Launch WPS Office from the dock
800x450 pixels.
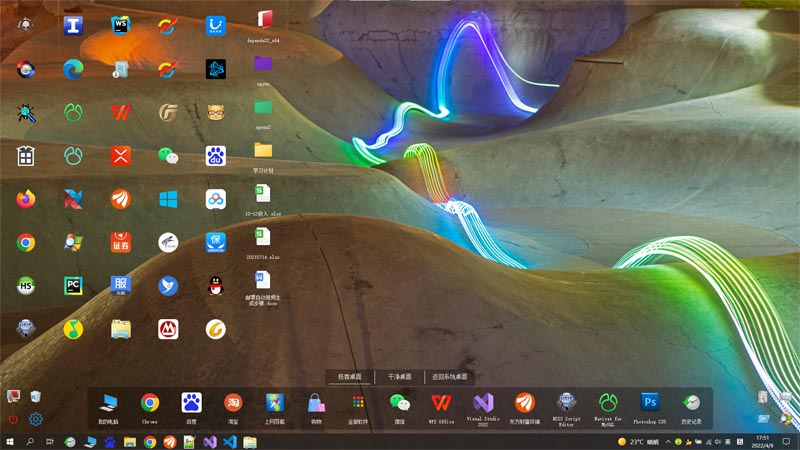click(441, 403)
